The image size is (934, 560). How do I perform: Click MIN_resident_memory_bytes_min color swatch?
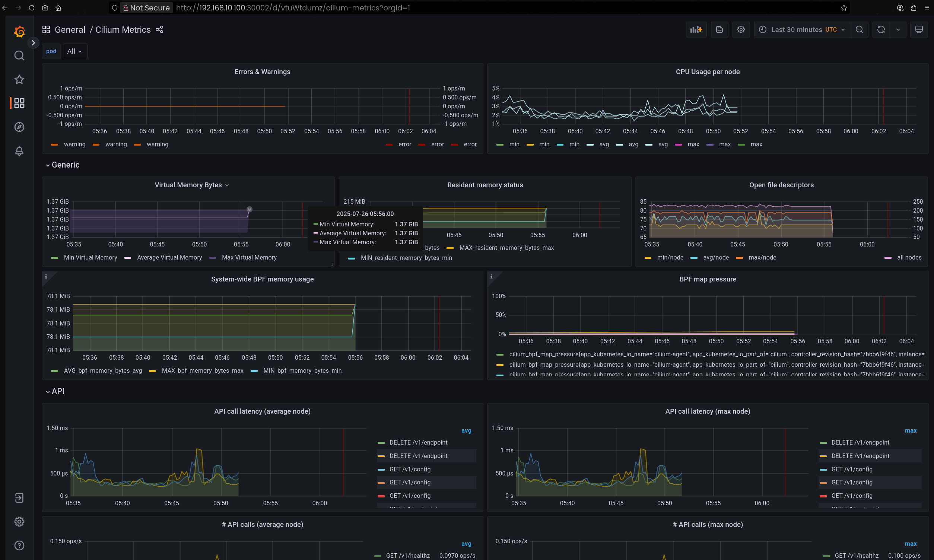351,258
